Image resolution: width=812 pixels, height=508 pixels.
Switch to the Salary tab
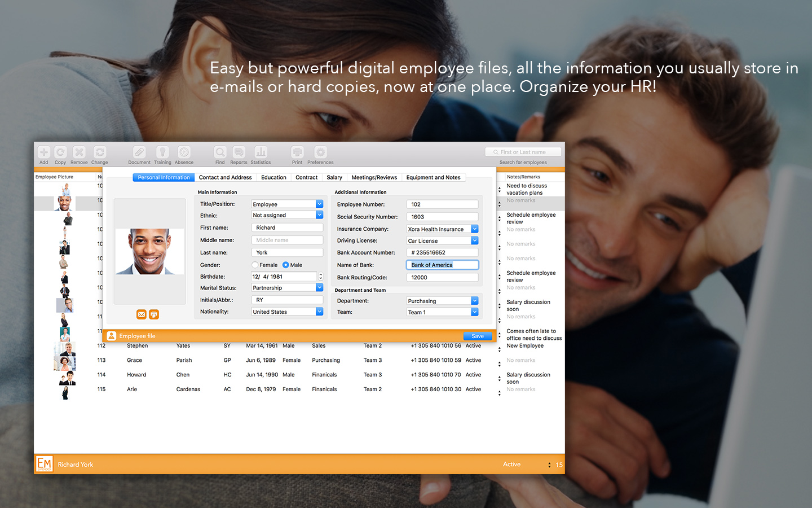[334, 177]
